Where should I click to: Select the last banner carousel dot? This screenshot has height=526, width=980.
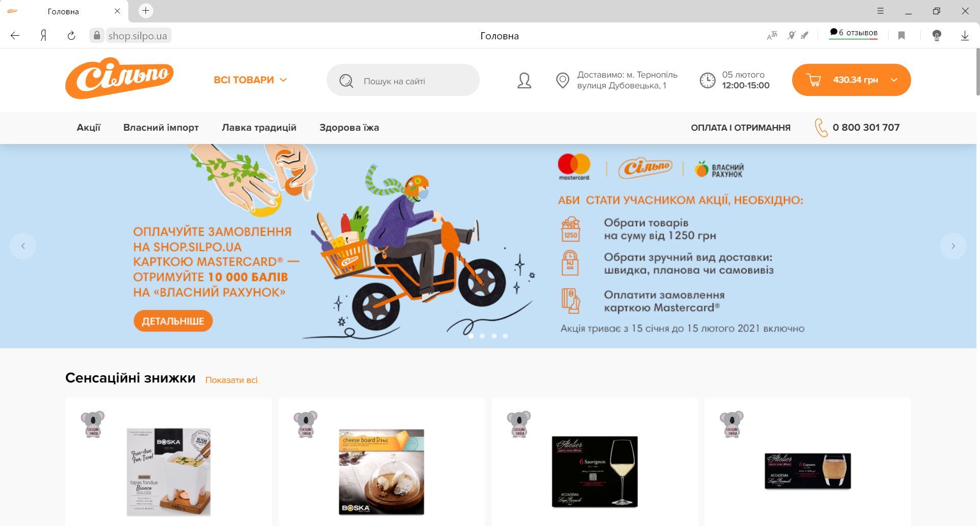pyautogui.click(x=505, y=336)
